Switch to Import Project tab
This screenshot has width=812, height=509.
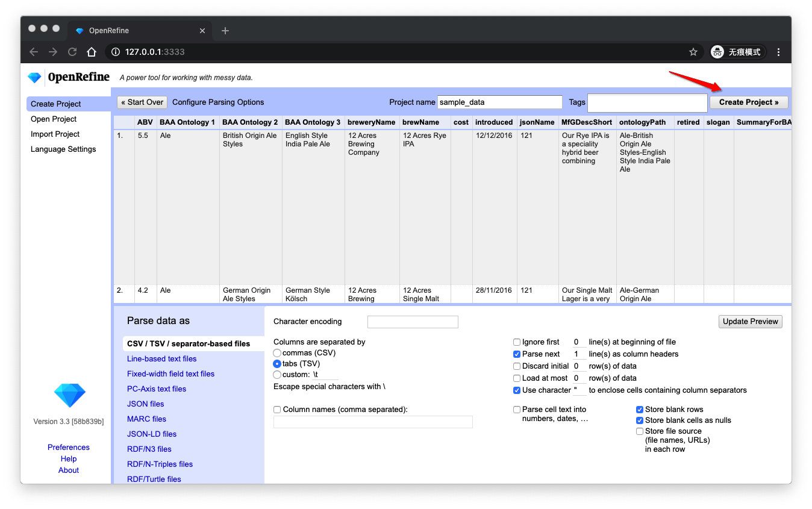(x=55, y=134)
